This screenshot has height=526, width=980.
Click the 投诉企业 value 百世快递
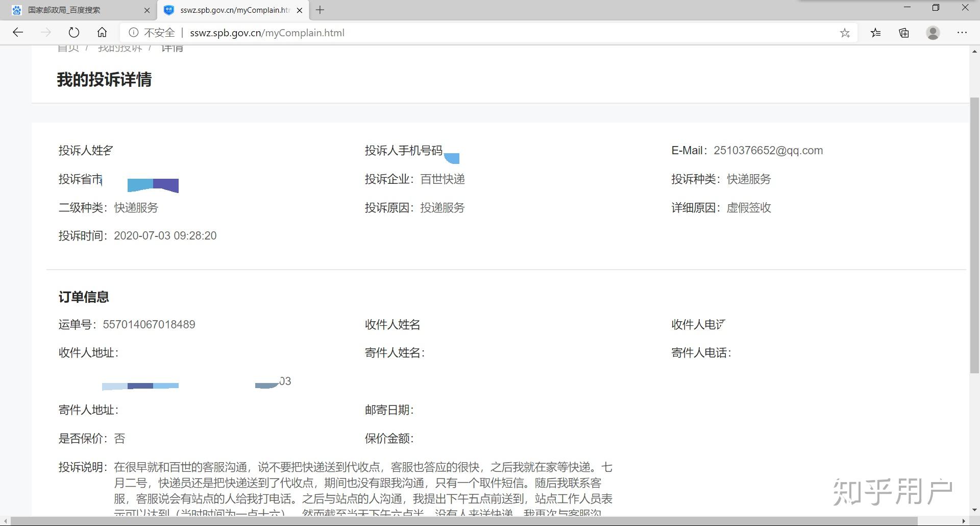click(x=443, y=179)
